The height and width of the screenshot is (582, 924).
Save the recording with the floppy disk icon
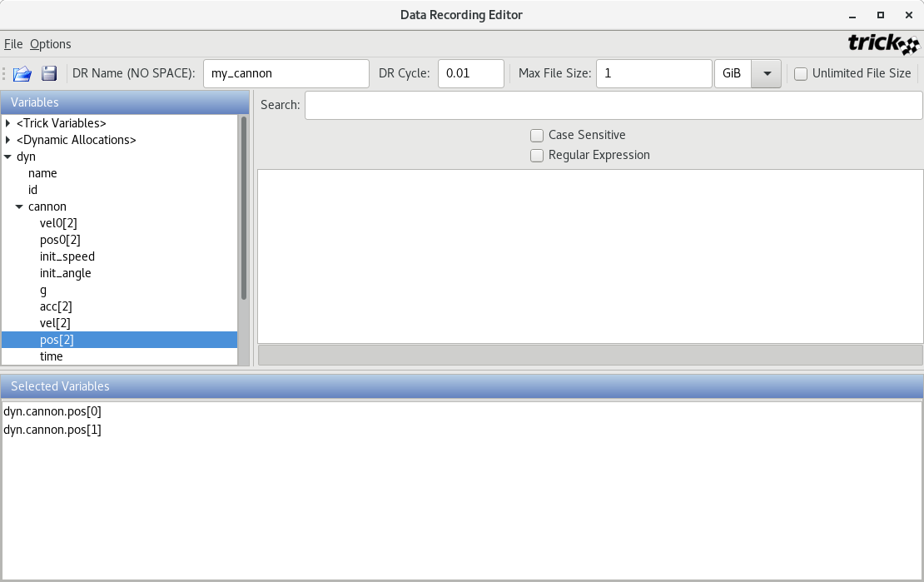(x=49, y=73)
